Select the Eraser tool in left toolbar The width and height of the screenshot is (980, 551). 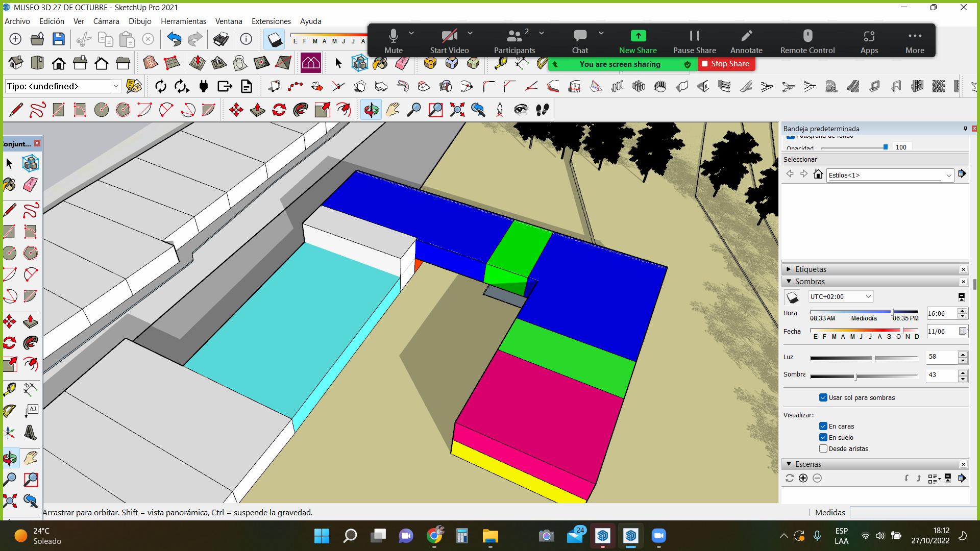[x=31, y=185]
